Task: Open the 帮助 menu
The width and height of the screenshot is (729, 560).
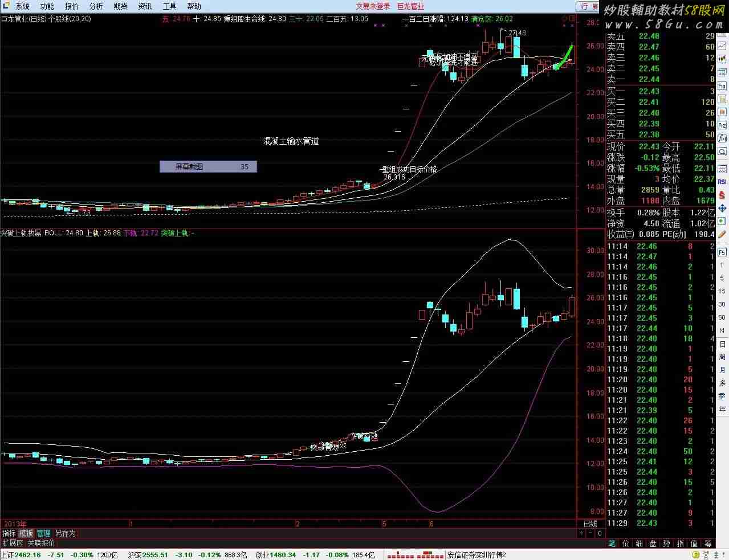Action: point(194,6)
